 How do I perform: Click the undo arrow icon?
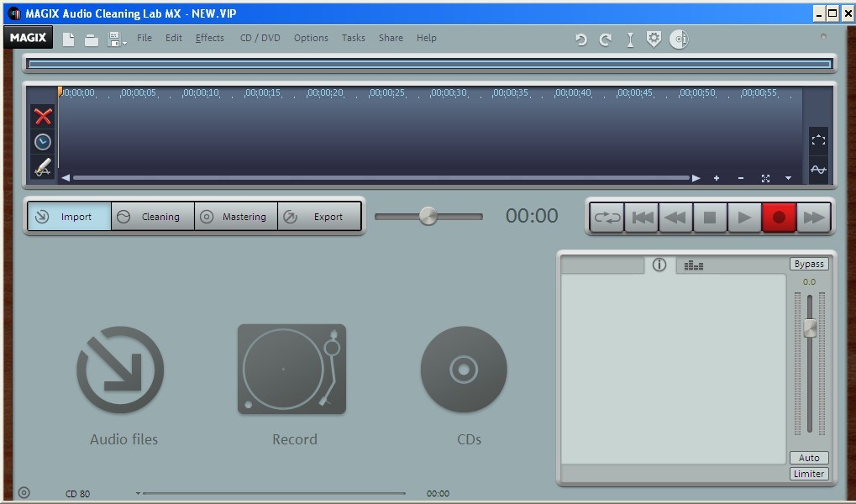pyautogui.click(x=580, y=39)
